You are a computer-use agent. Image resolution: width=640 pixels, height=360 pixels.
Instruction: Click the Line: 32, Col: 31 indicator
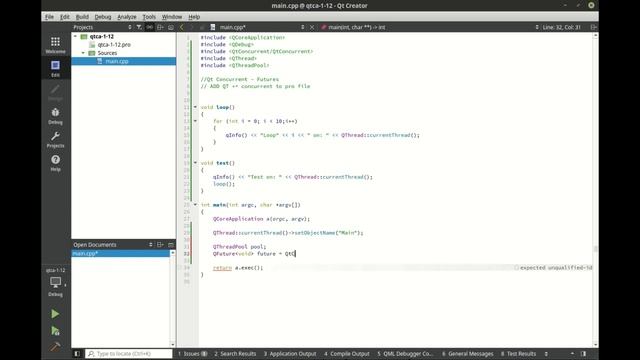[x=562, y=27]
